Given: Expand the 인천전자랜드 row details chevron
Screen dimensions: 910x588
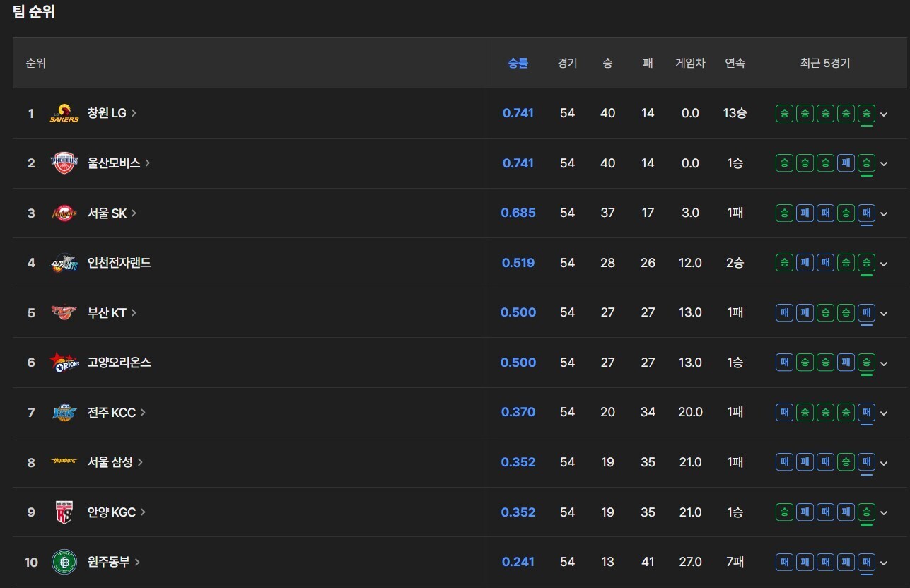Looking at the screenshot, I should pyautogui.click(x=884, y=264).
